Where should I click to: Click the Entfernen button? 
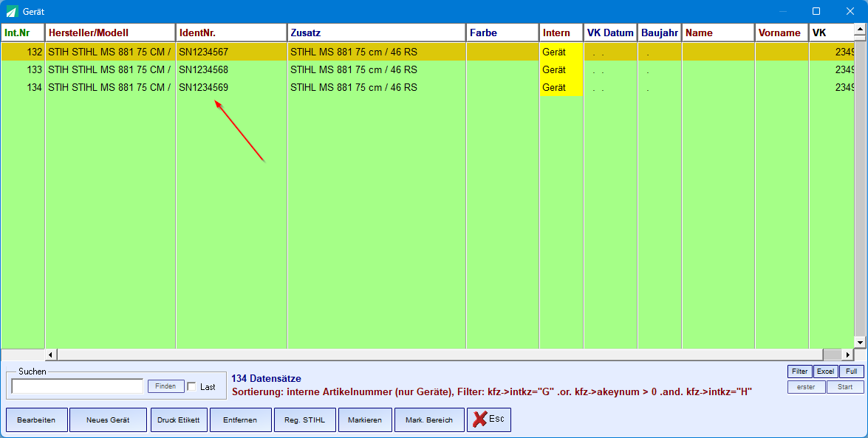click(240, 420)
